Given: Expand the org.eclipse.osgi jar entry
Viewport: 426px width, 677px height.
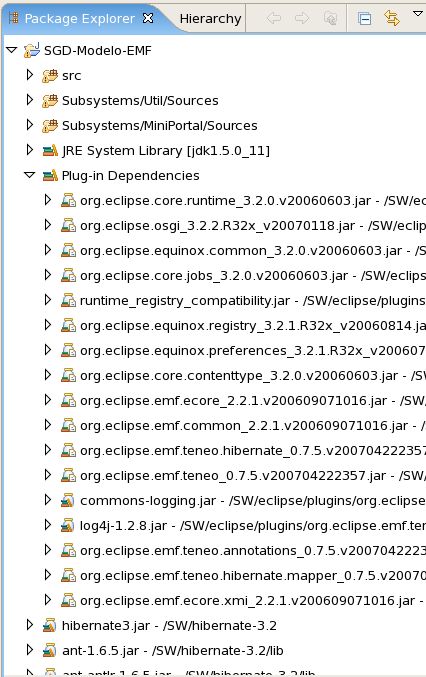Looking at the screenshot, I should pos(48,225).
